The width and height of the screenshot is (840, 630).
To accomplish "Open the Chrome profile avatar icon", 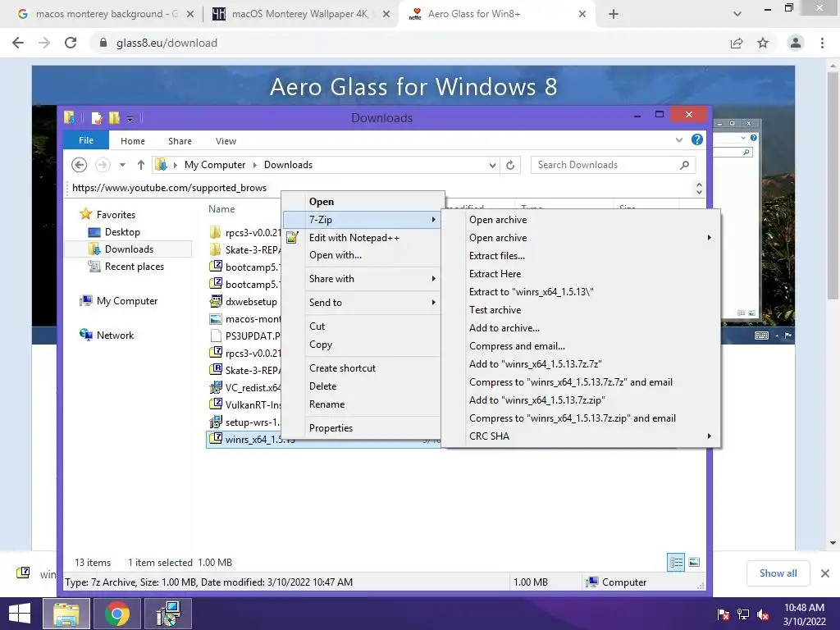I will pos(796,43).
